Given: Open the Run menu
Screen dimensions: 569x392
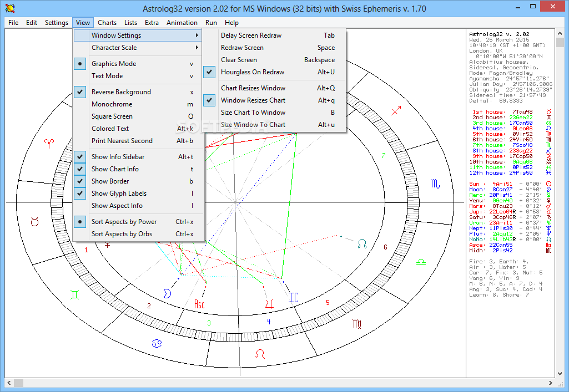Looking at the screenshot, I should (211, 23).
